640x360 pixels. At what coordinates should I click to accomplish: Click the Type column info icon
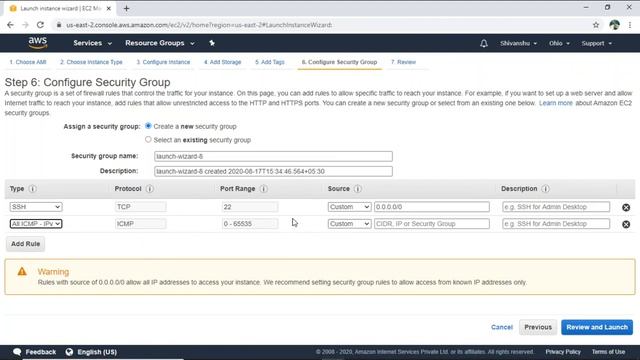coord(33,189)
